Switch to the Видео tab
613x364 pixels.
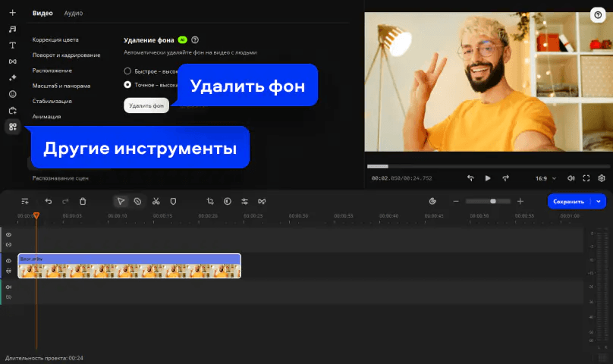coord(42,13)
